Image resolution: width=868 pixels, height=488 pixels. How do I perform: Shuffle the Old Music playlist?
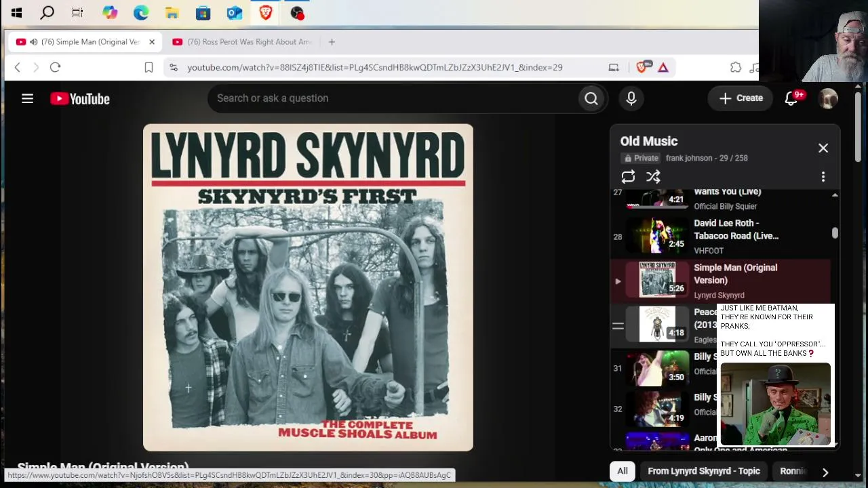[x=653, y=177]
